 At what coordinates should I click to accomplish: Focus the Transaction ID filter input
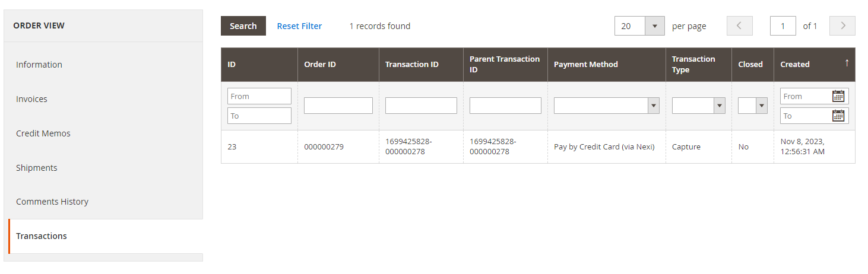click(421, 106)
